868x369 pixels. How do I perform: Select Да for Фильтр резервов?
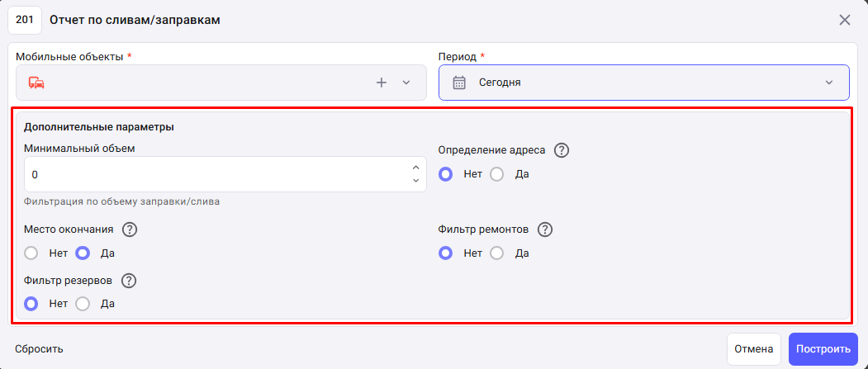click(83, 304)
